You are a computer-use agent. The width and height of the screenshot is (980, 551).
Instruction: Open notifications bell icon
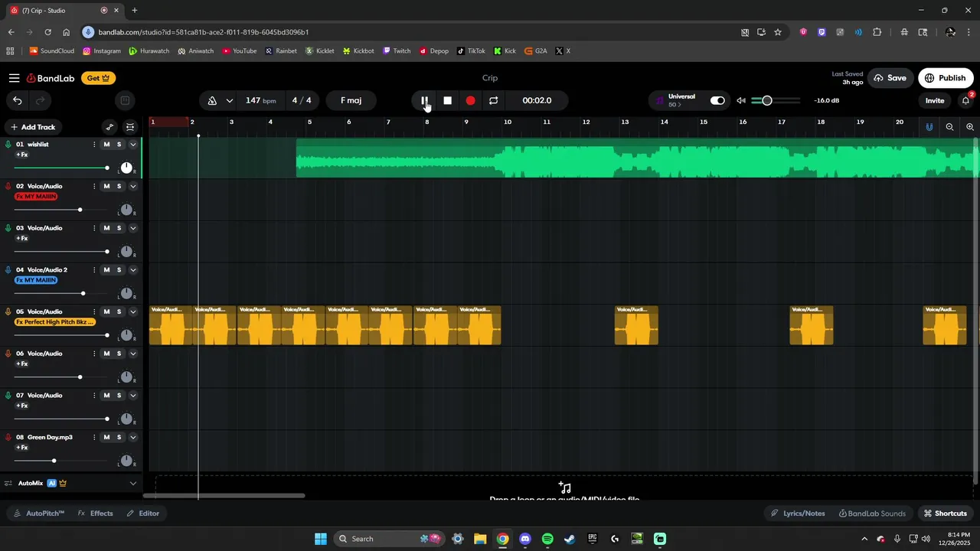[x=966, y=100]
